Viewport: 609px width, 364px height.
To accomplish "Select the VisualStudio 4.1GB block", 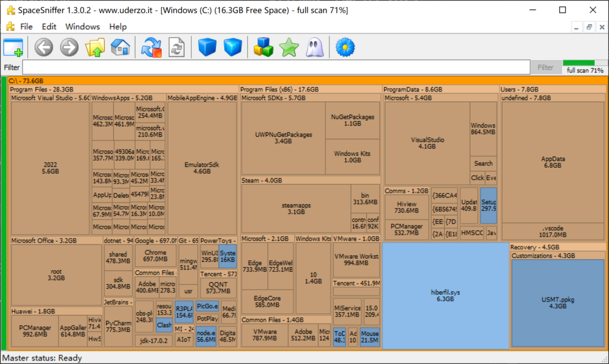I will (x=427, y=143).
